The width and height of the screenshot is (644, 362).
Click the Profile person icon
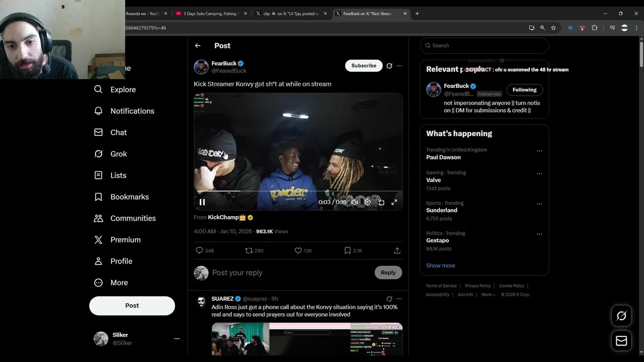tap(99, 261)
